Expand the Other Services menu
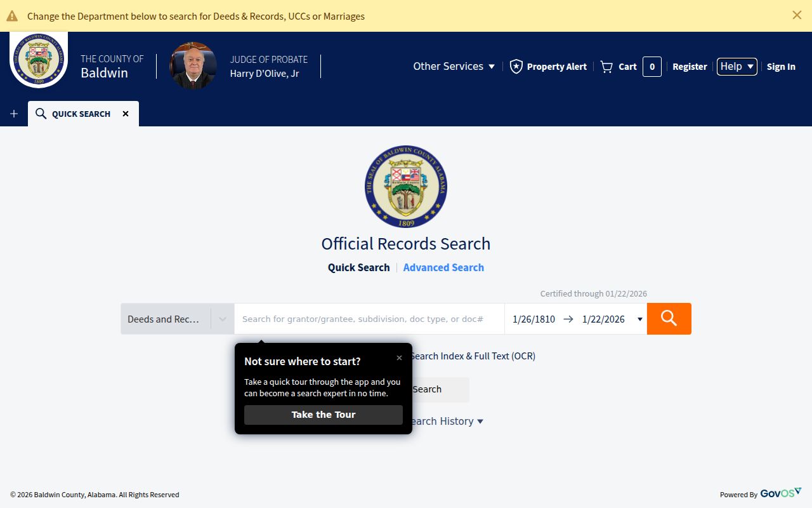812x508 pixels. click(x=454, y=66)
